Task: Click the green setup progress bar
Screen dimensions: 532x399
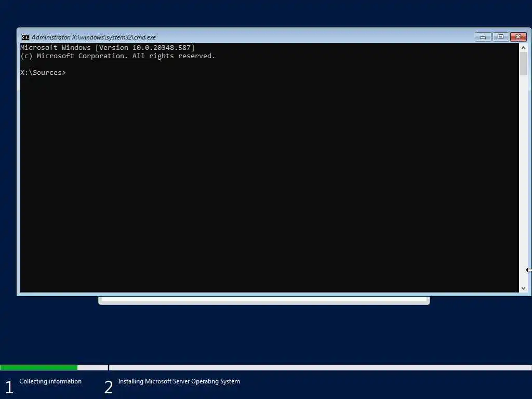Action: click(x=38, y=367)
